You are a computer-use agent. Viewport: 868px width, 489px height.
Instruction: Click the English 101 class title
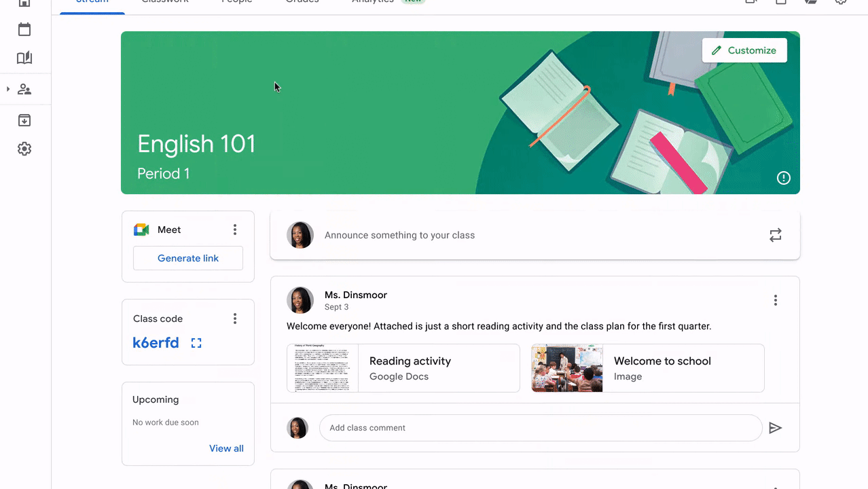(196, 144)
